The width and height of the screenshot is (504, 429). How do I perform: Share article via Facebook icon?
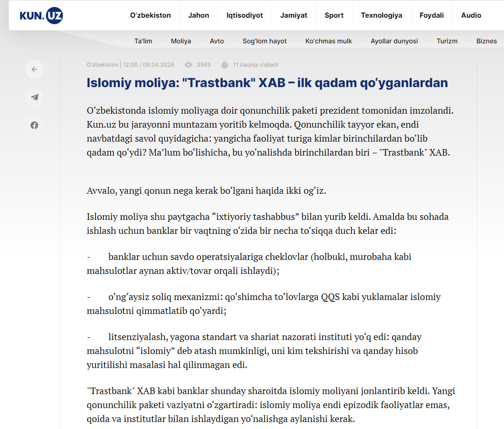coord(35,125)
